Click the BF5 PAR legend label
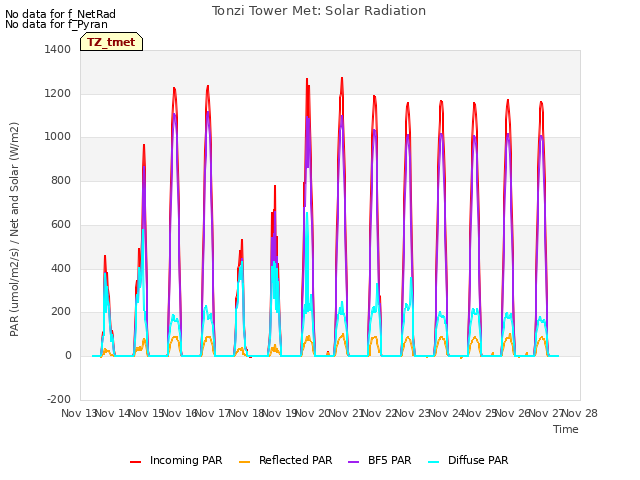This screenshot has width=640, height=480. click(389, 460)
